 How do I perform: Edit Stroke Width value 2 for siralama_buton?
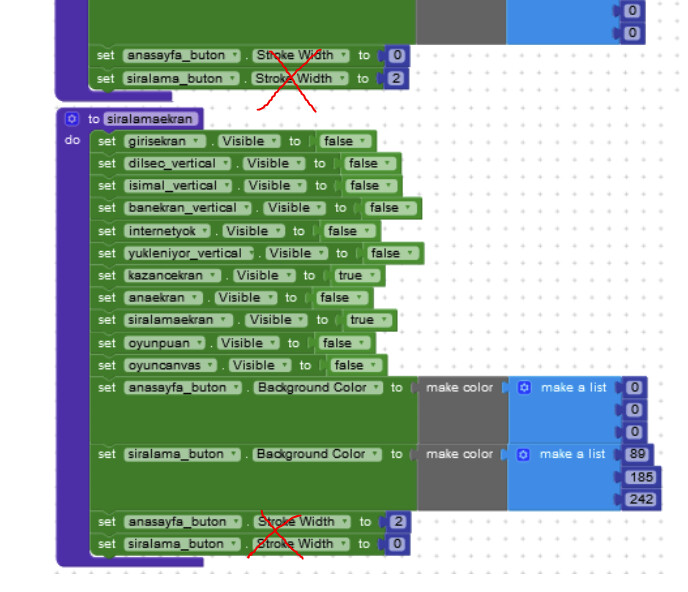coord(396,79)
